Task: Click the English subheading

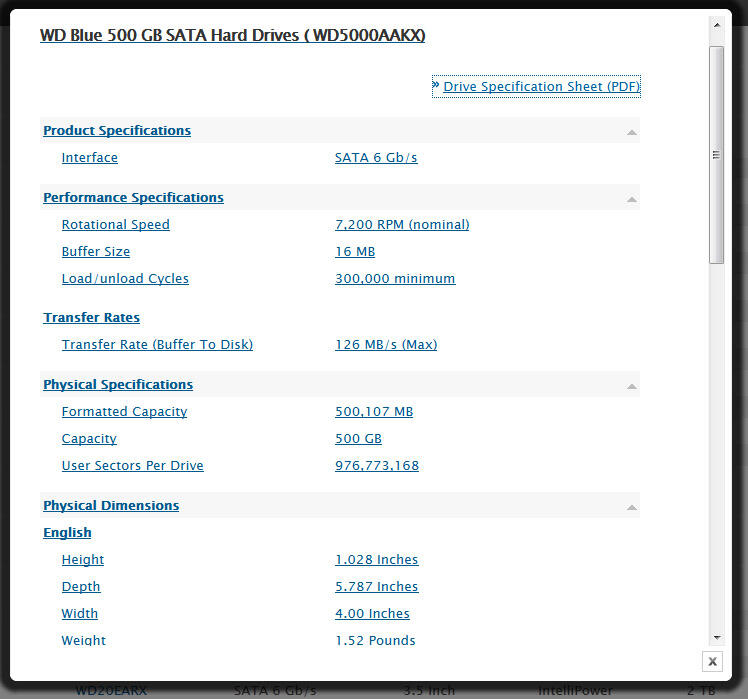Action: [x=67, y=532]
